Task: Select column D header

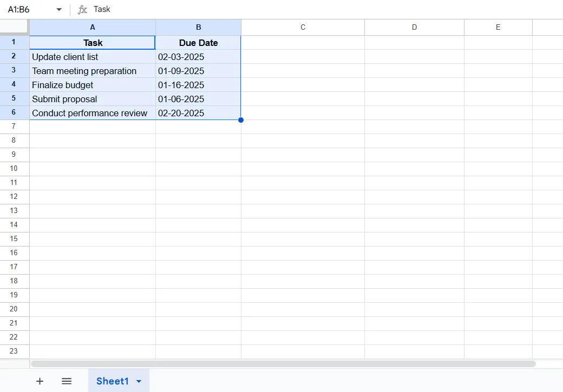Action: 414,27
